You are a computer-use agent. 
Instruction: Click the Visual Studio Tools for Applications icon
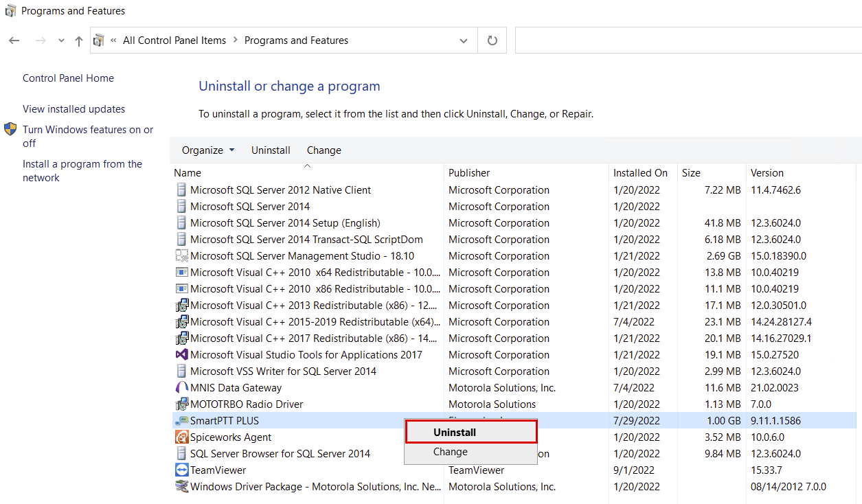click(x=181, y=355)
